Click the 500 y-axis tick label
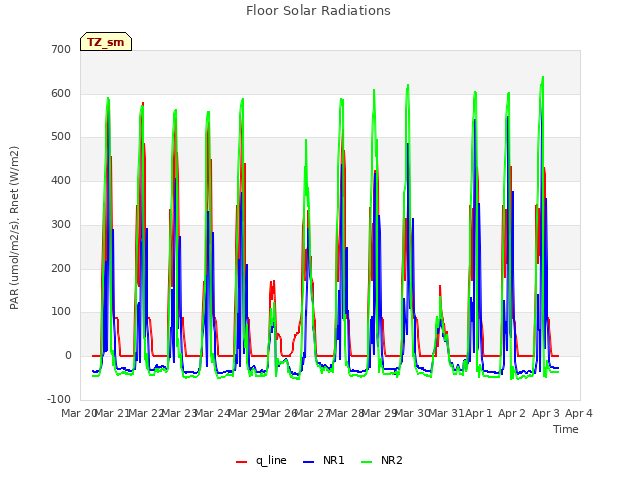The height and width of the screenshot is (480, 640). tap(61, 137)
